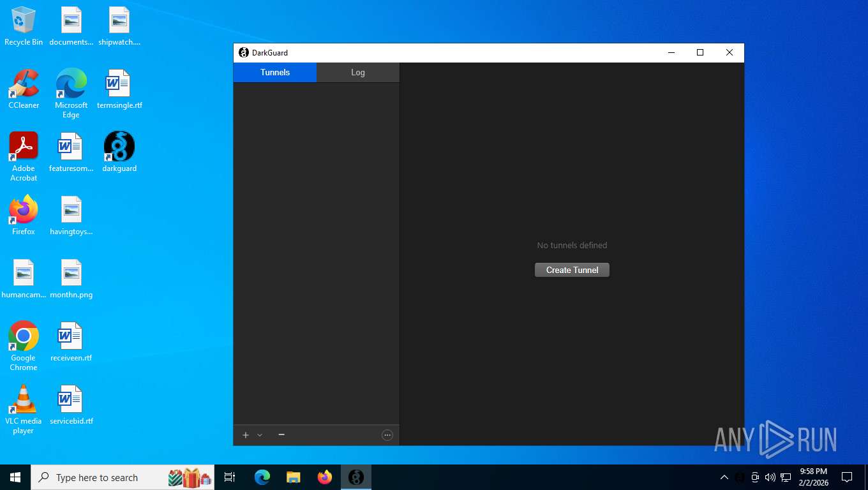This screenshot has width=868, height=490.
Task: Open File Explorer from the taskbar
Action: coord(294,477)
